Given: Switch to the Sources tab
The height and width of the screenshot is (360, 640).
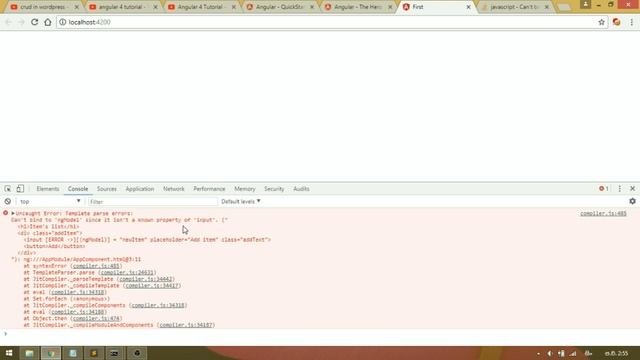Looking at the screenshot, I should point(107,189).
